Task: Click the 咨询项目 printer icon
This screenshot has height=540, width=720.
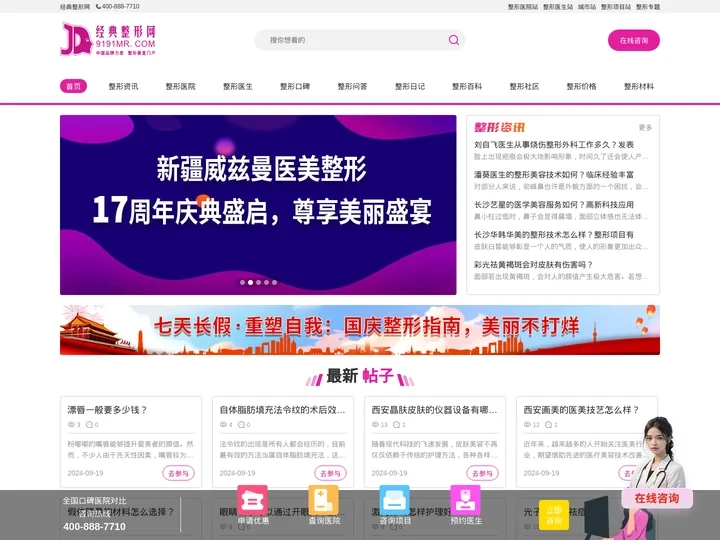Action: click(x=394, y=500)
